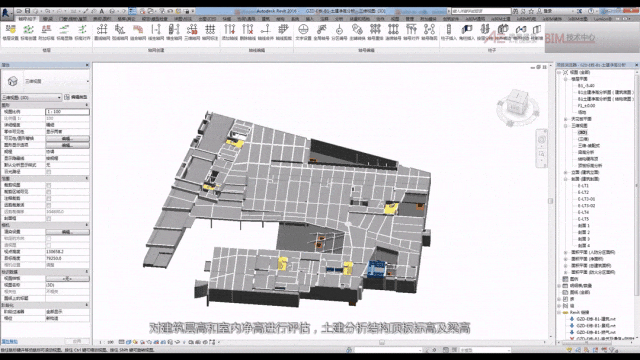Click the Edit Type icon in Properties panel

coord(67,97)
